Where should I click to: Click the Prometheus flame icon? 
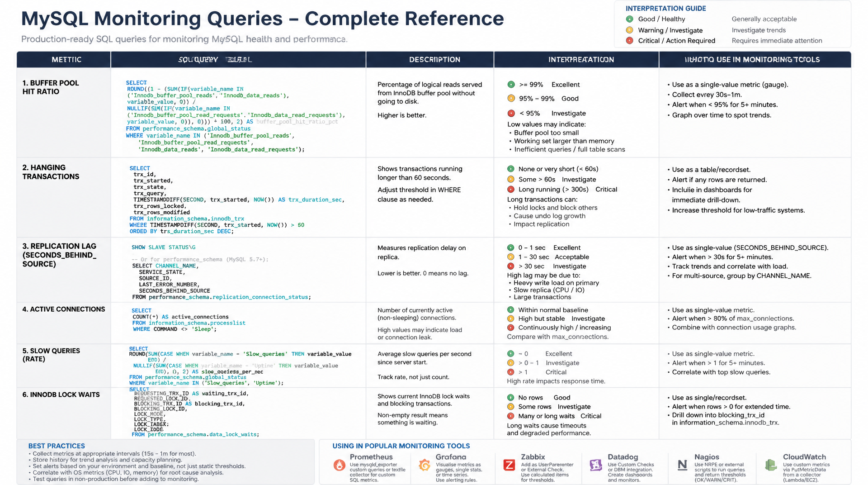pyautogui.click(x=339, y=465)
